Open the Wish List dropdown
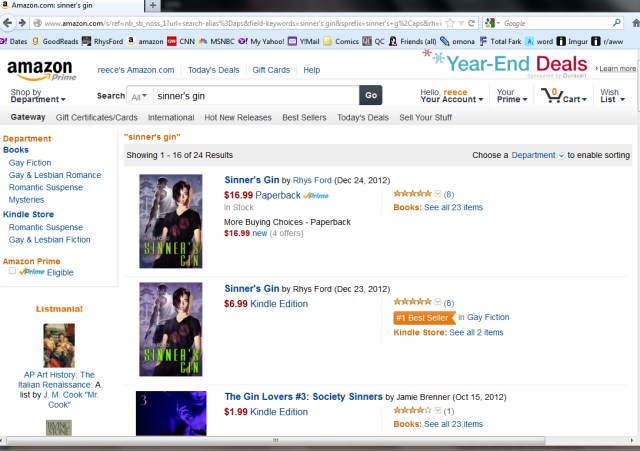The image size is (640, 451). point(612,96)
